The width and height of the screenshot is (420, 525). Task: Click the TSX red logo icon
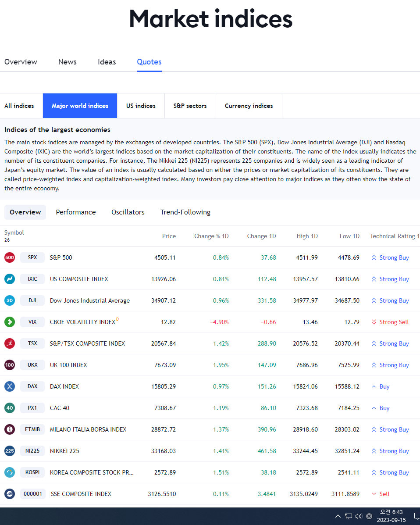(x=10, y=343)
